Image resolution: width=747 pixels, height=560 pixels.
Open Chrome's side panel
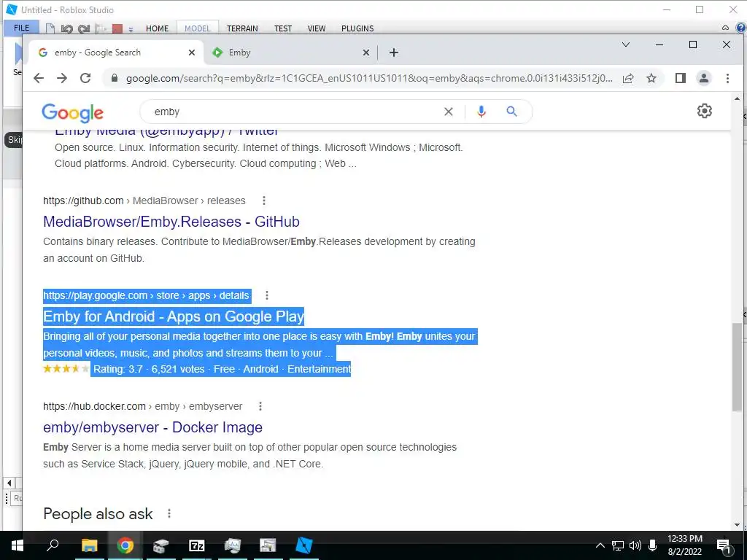point(681,78)
